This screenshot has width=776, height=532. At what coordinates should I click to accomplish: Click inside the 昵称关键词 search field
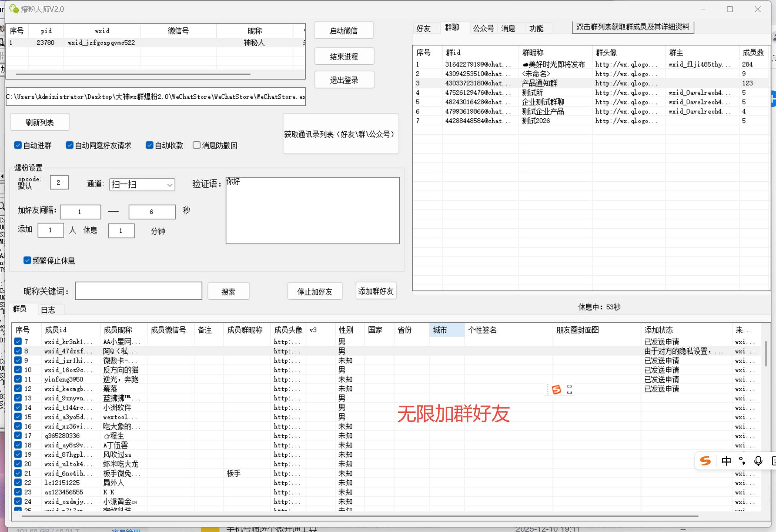138,291
